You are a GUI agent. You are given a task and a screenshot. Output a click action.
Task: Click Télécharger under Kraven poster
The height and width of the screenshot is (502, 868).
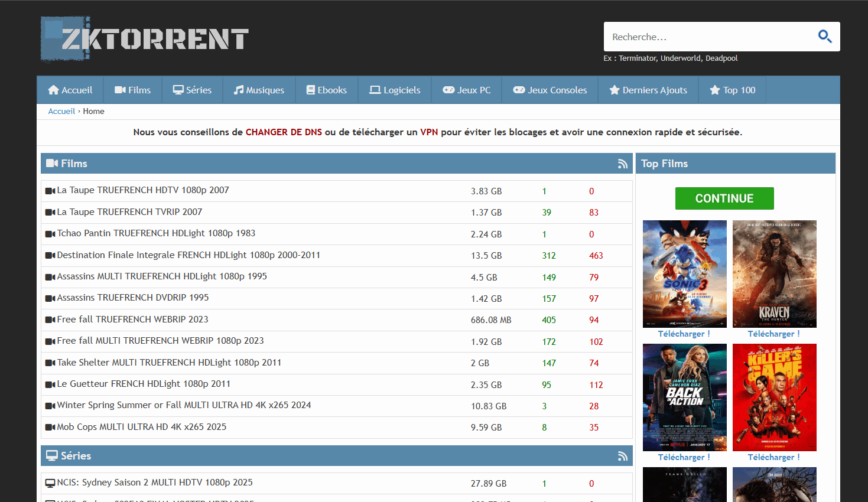(774, 334)
